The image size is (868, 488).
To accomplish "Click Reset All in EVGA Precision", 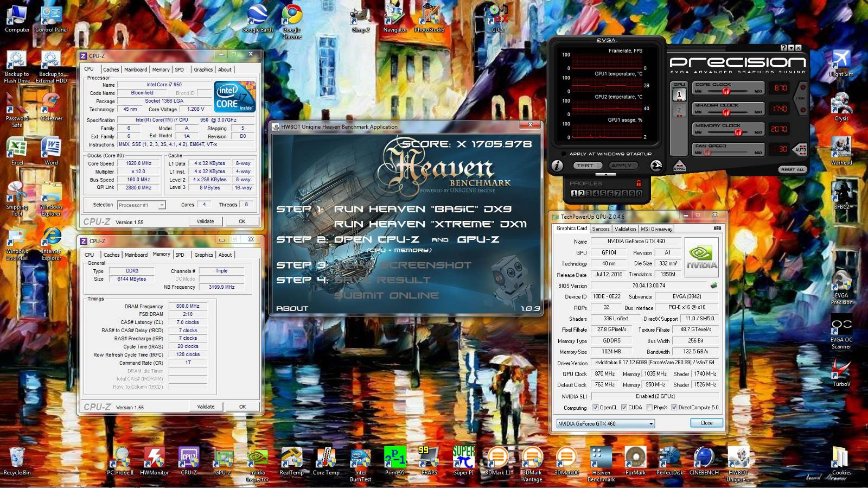I will (793, 169).
